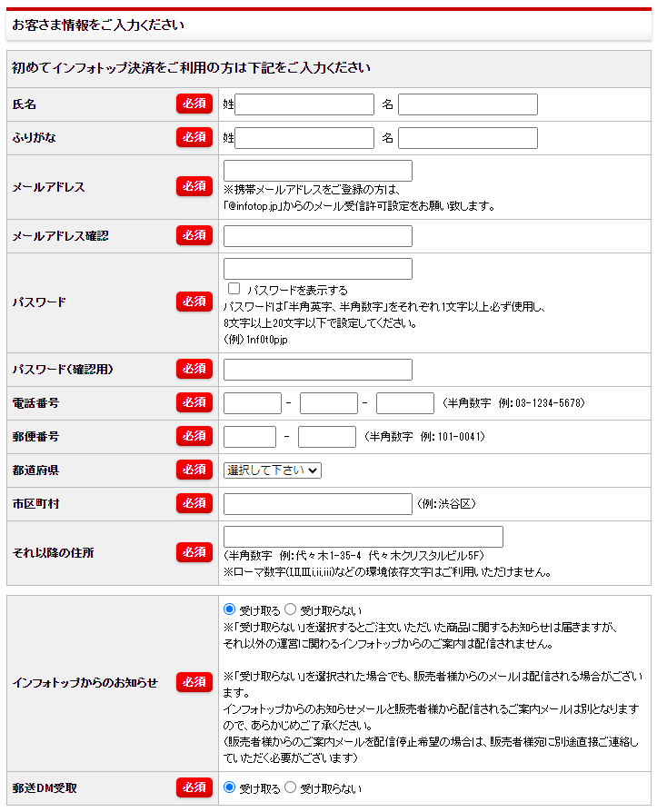Select the second 郵便番号 field
This screenshot has width=657, height=812.
[x=327, y=437]
